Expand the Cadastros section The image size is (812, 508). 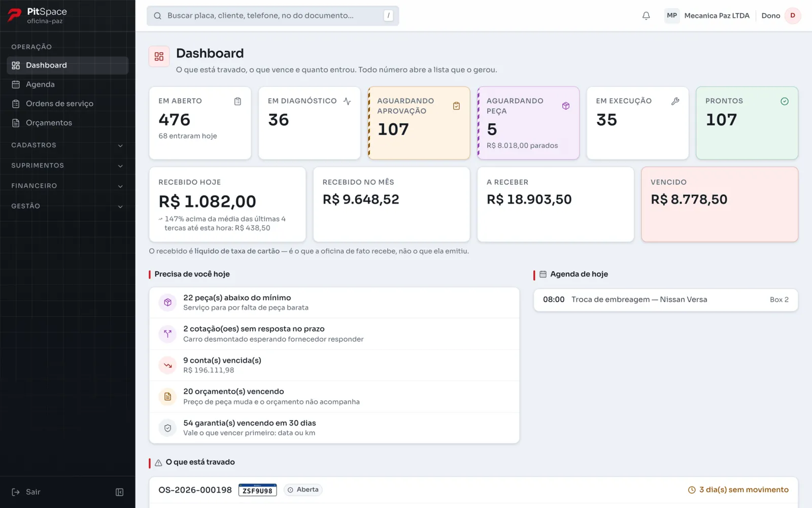click(x=67, y=145)
